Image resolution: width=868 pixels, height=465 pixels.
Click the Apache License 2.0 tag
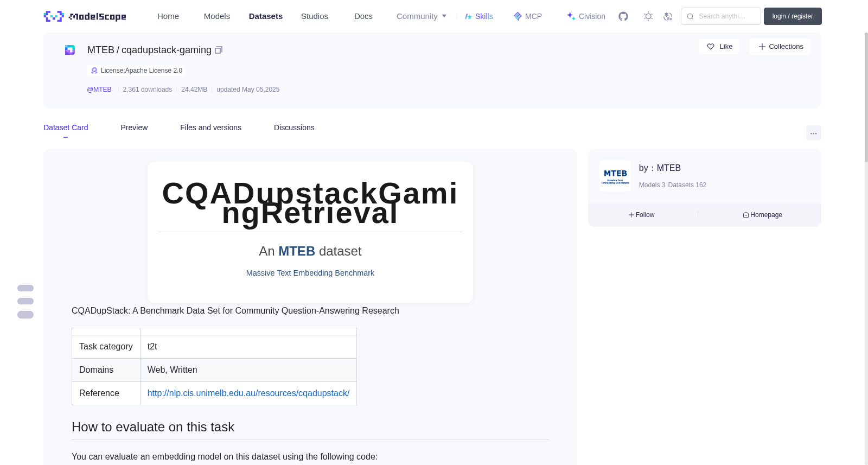tap(136, 71)
